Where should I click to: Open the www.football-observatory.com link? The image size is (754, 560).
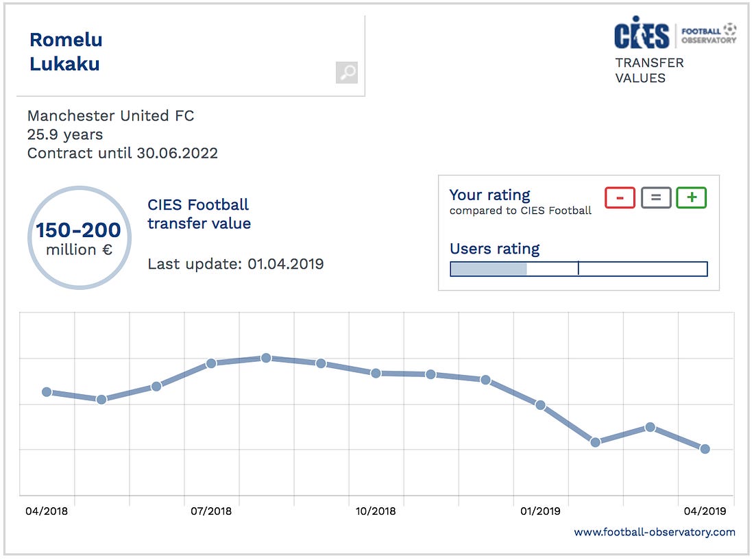pos(655,532)
